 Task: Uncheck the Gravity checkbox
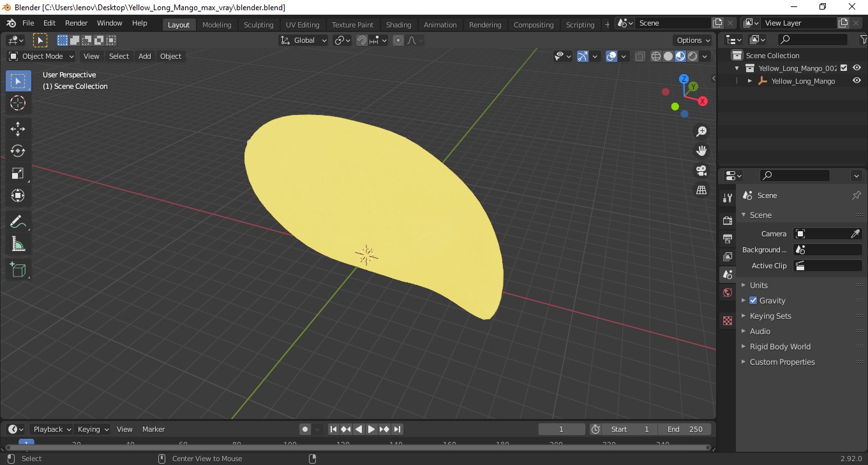click(753, 300)
